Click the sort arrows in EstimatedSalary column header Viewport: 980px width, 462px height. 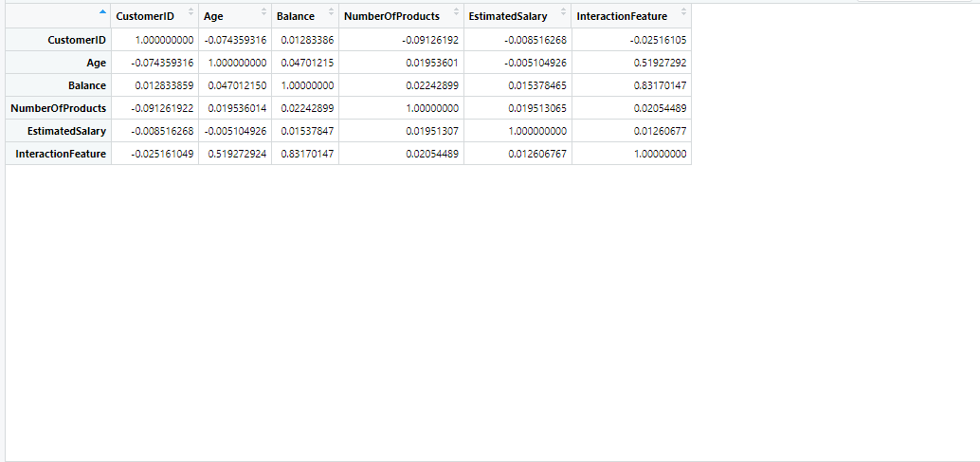coord(564,12)
